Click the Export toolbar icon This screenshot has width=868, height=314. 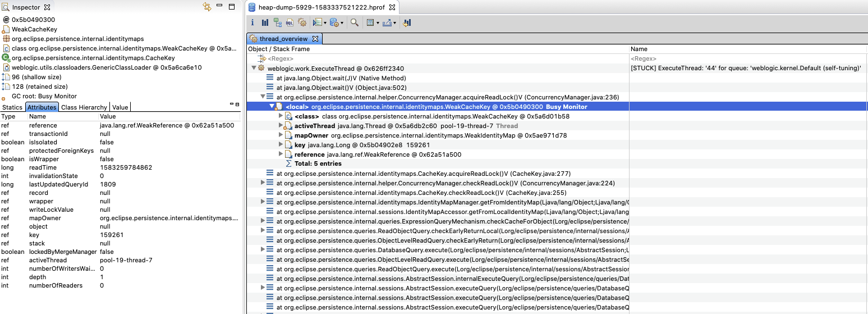pos(387,23)
